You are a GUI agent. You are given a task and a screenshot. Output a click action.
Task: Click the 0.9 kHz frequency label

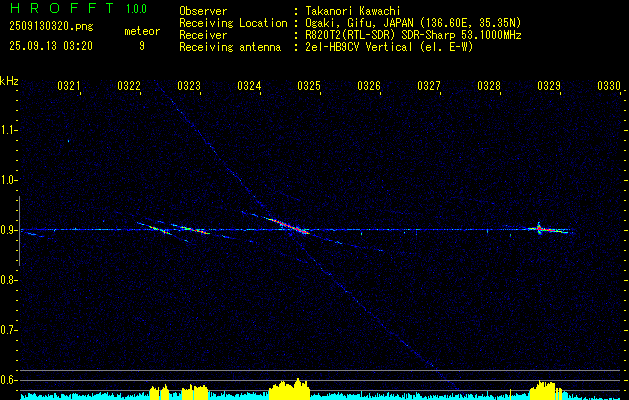(x=8, y=230)
